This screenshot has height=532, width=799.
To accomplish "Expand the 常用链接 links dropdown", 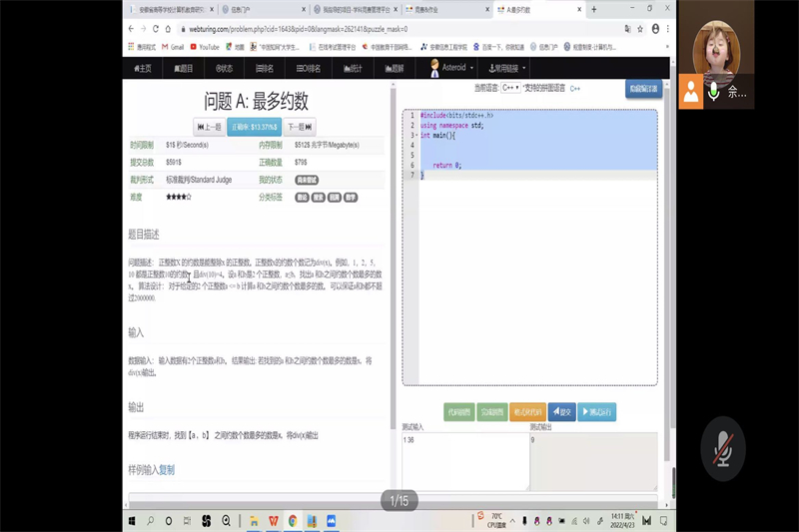I will click(x=507, y=69).
